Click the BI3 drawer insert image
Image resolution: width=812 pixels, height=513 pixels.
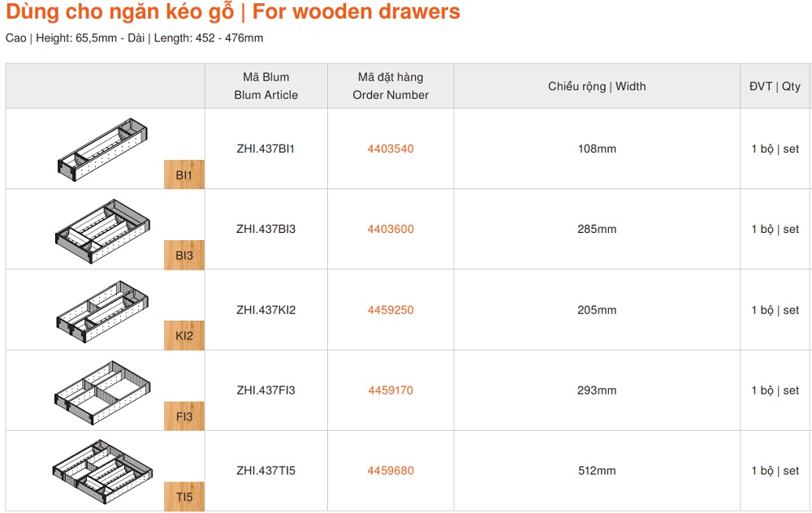tap(103, 228)
